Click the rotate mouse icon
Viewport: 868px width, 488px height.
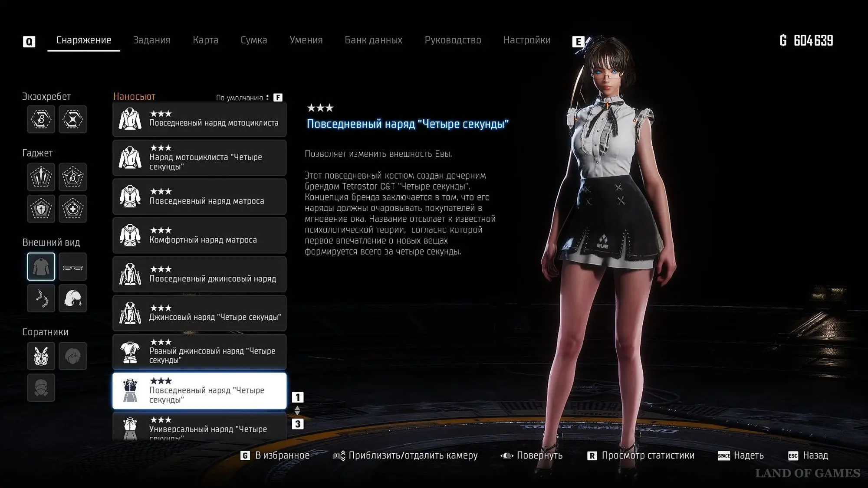(x=506, y=455)
